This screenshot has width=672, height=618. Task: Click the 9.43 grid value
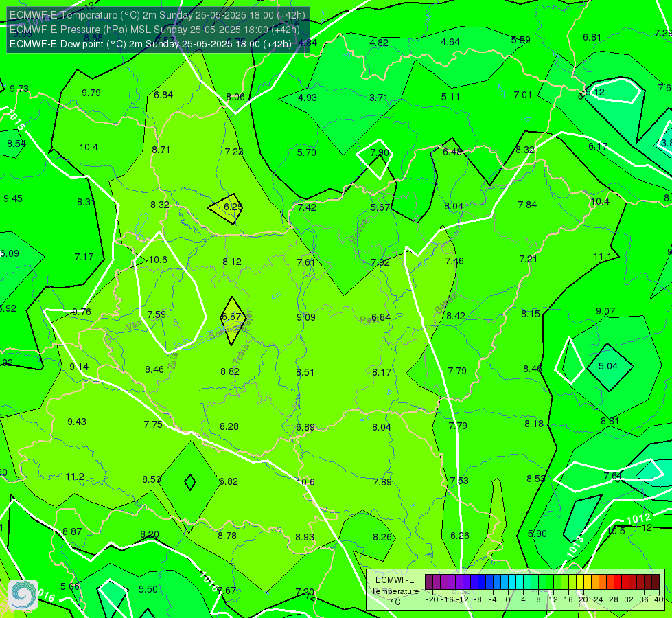[x=77, y=422]
